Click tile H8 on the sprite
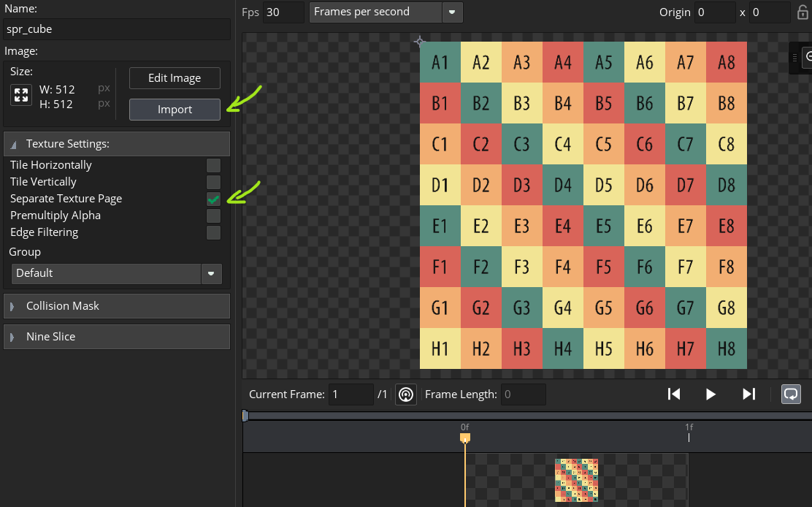This screenshot has width=812, height=507. 727,348
